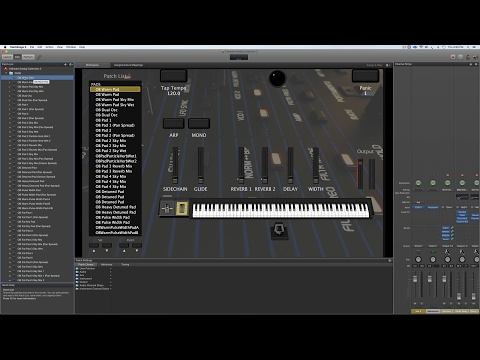The image size is (480, 360).
Task: Click a key on the onscreen keyboard
Action: tap(281, 211)
